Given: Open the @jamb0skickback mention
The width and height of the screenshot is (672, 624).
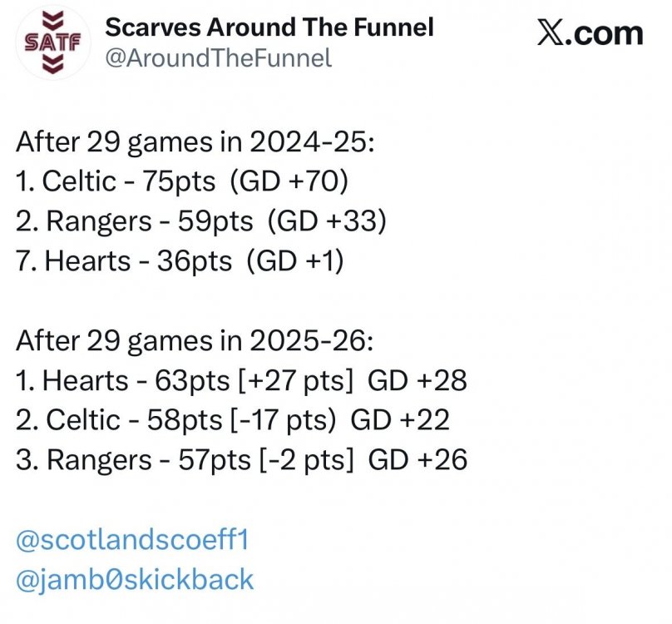Looking at the screenshot, I should [x=135, y=579].
